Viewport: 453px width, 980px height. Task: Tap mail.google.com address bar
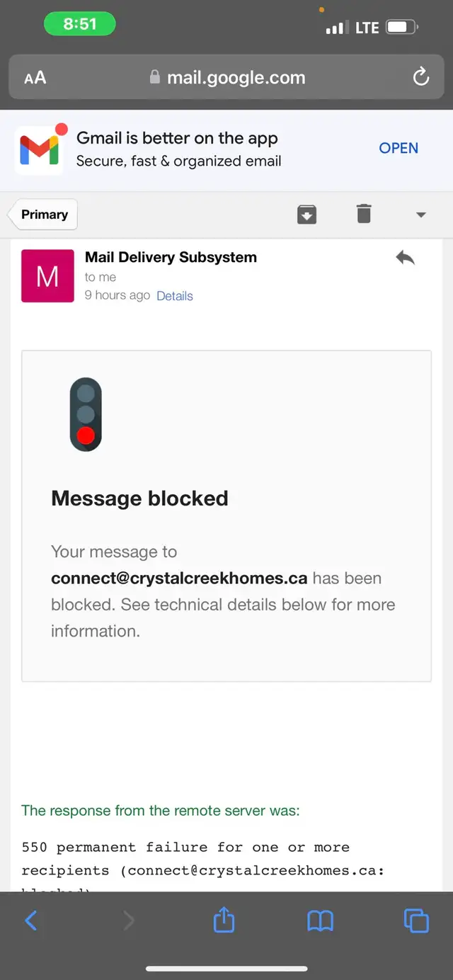(226, 78)
